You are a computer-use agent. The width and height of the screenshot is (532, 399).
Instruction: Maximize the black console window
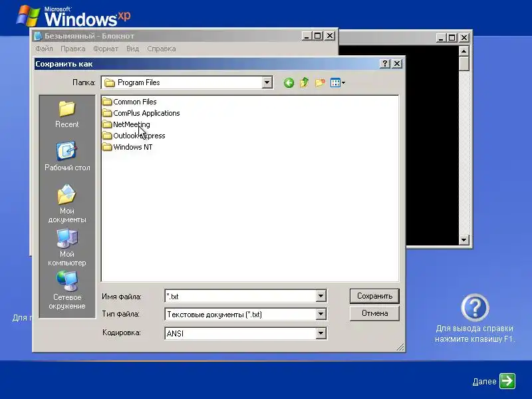coord(452,38)
